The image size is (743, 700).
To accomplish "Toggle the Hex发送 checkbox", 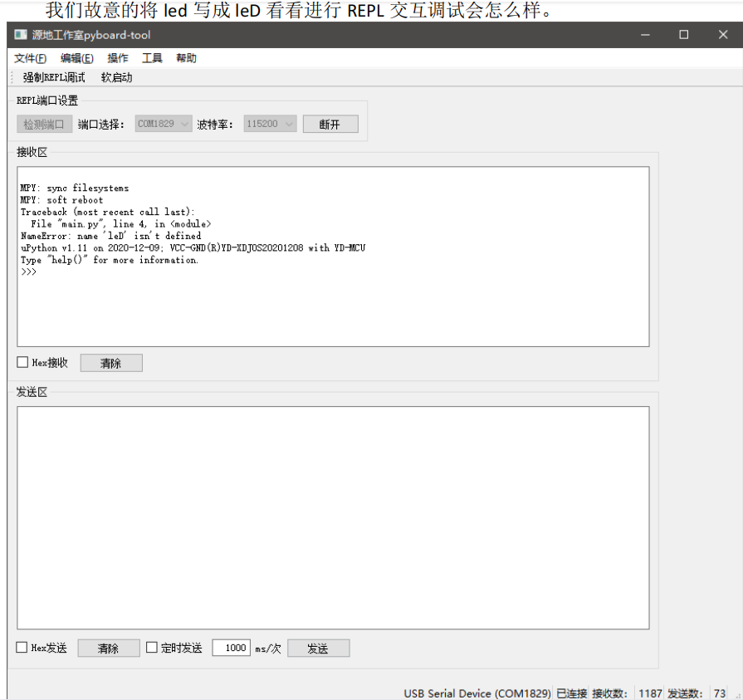I will pyautogui.click(x=22, y=648).
